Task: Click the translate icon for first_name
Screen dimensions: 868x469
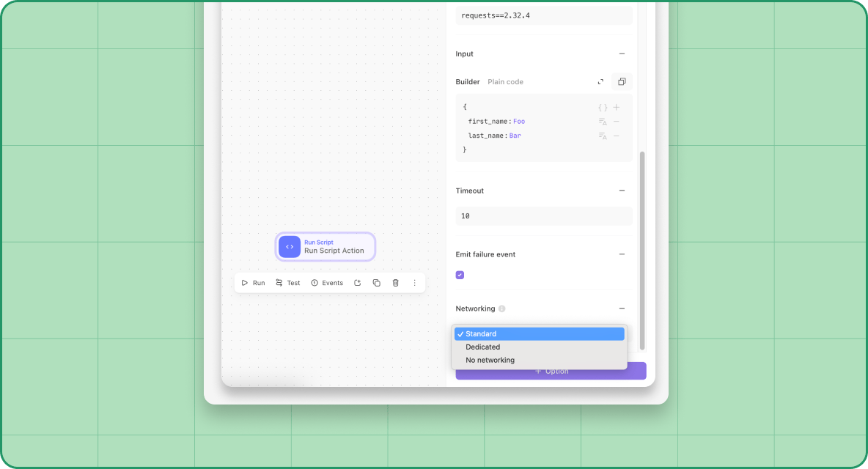Action: tap(603, 122)
